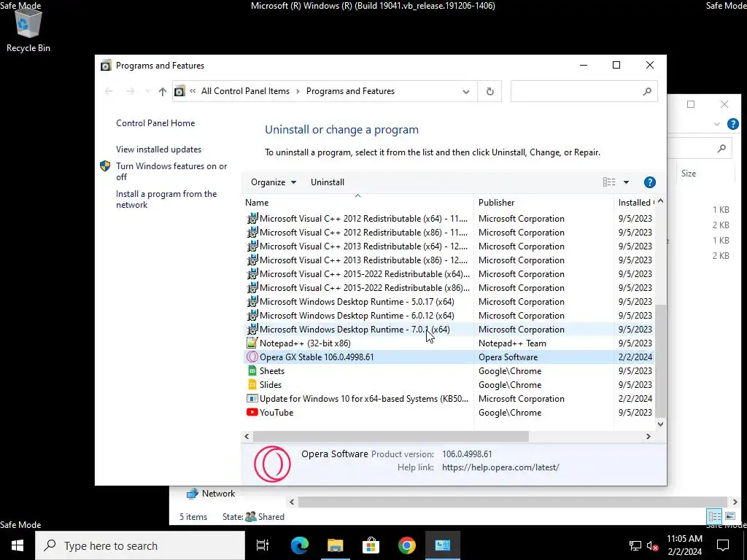
Task: Open File Explorer from taskbar
Action: click(336, 545)
